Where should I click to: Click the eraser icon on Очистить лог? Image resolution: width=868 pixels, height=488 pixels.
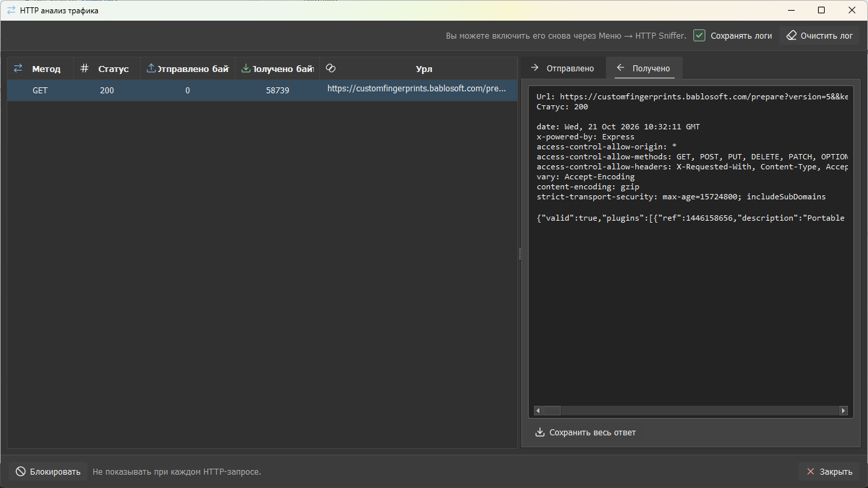[791, 35]
